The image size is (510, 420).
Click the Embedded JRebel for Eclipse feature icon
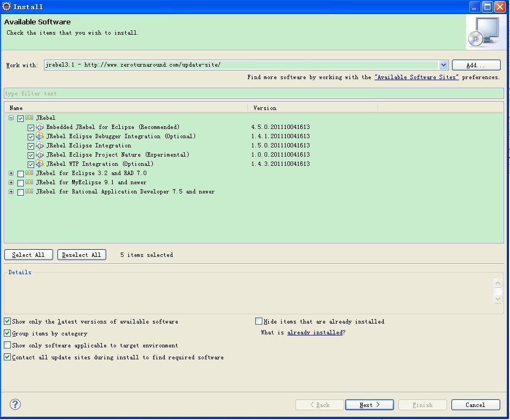point(40,127)
